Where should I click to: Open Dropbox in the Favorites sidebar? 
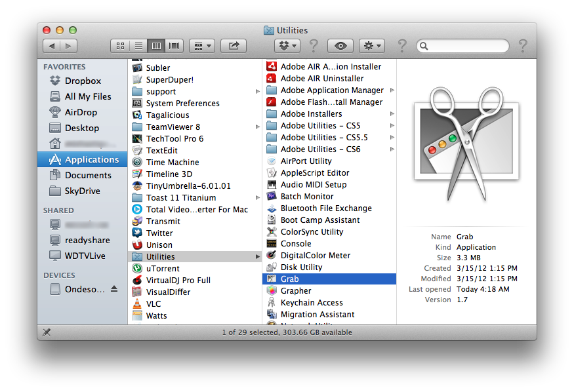82,81
